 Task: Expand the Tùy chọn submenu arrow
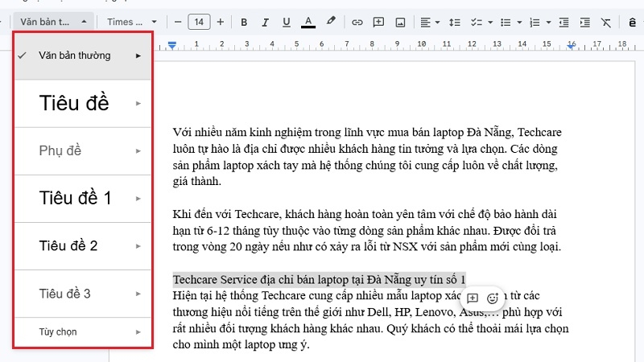tap(138, 332)
